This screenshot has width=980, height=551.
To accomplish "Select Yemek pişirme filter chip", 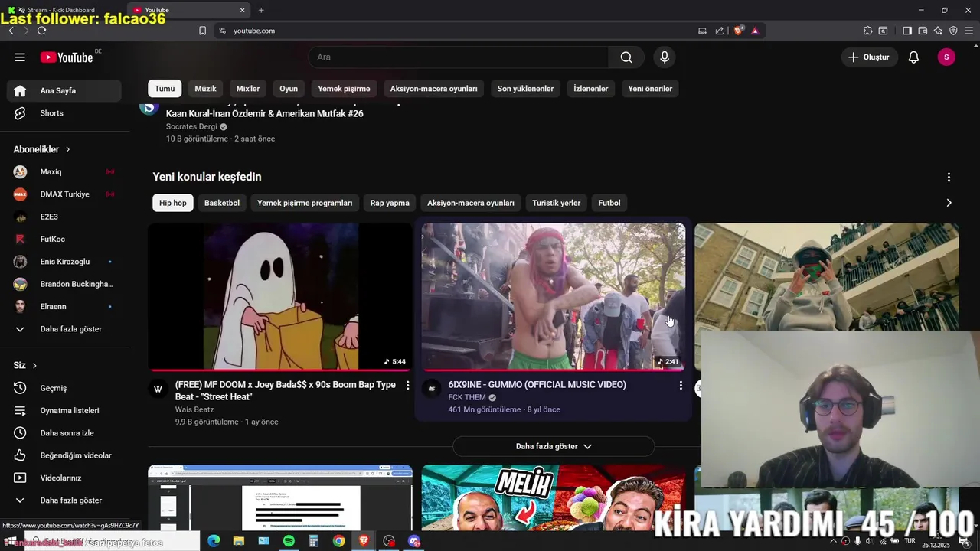I will click(344, 89).
